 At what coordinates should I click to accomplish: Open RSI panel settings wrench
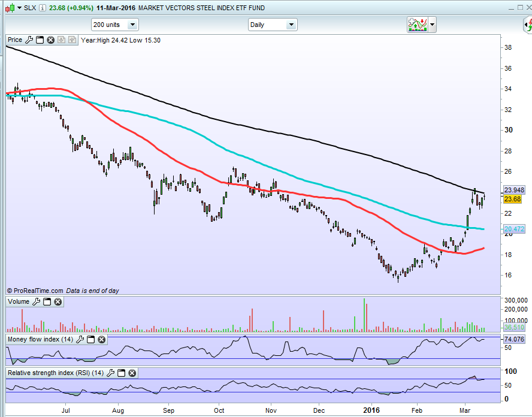click(x=111, y=373)
